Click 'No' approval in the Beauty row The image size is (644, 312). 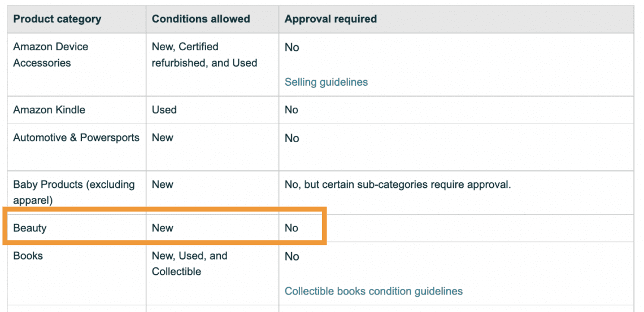click(291, 228)
